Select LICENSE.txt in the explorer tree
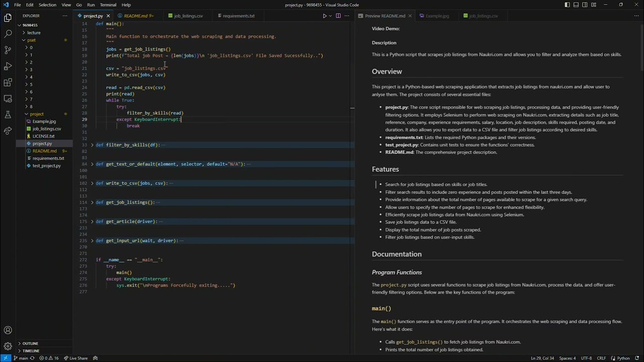Screen dimensions: 644x362 coord(43,136)
